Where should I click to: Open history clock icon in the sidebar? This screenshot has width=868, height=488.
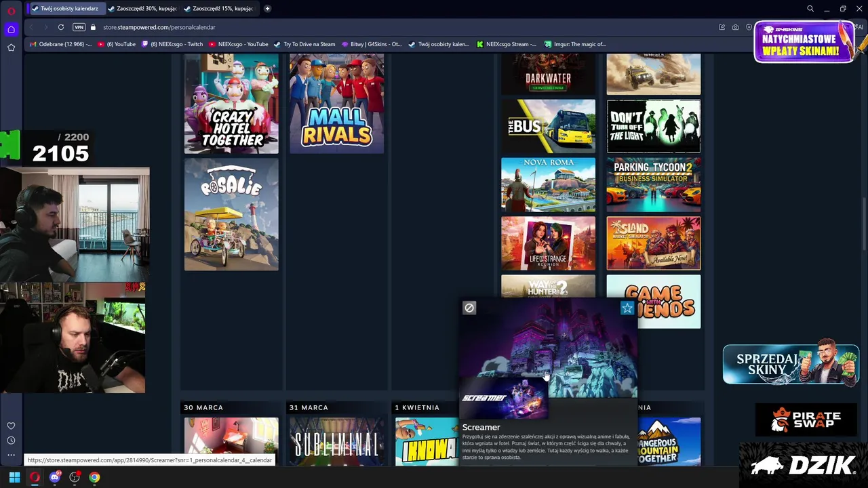coord(11,441)
